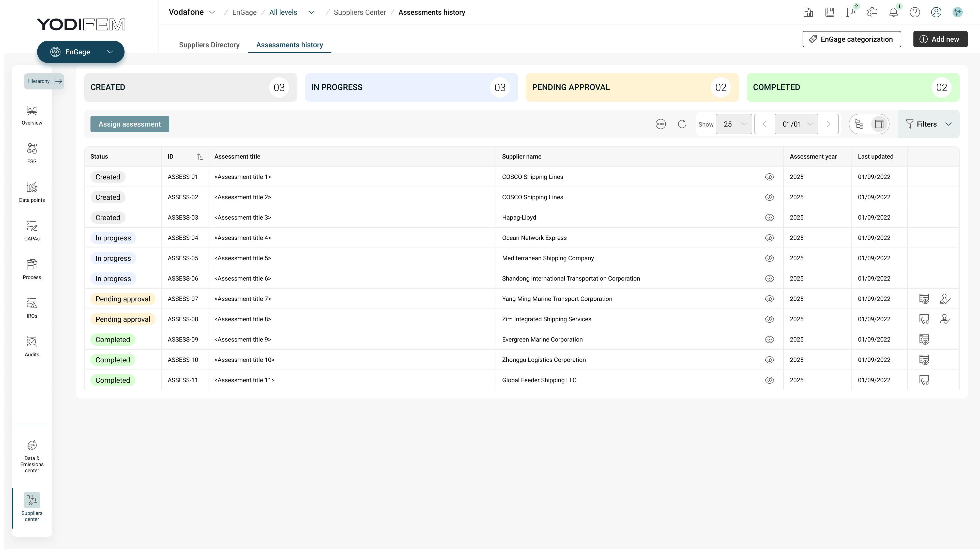Viewport: 980px width, 553px height.
Task: Switch to the hierarchy tree view toggle
Action: (x=859, y=124)
